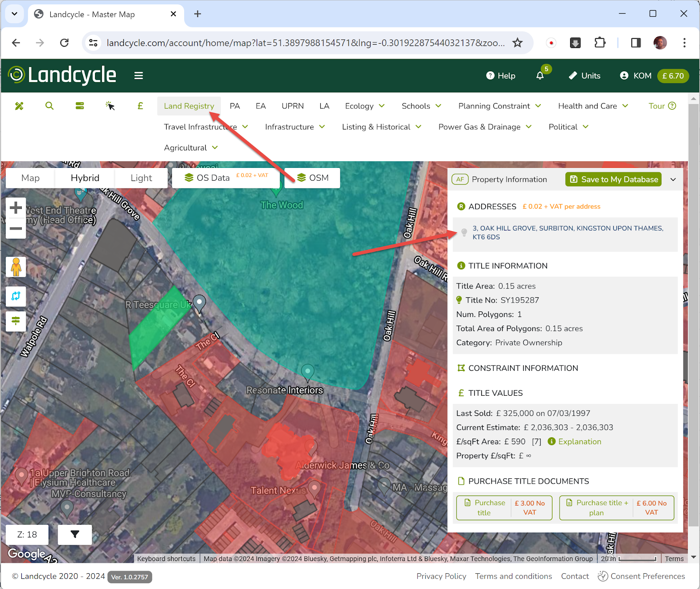700x589 pixels.
Task: Click Purchase title + plan £6.00 button
Action: (616, 508)
